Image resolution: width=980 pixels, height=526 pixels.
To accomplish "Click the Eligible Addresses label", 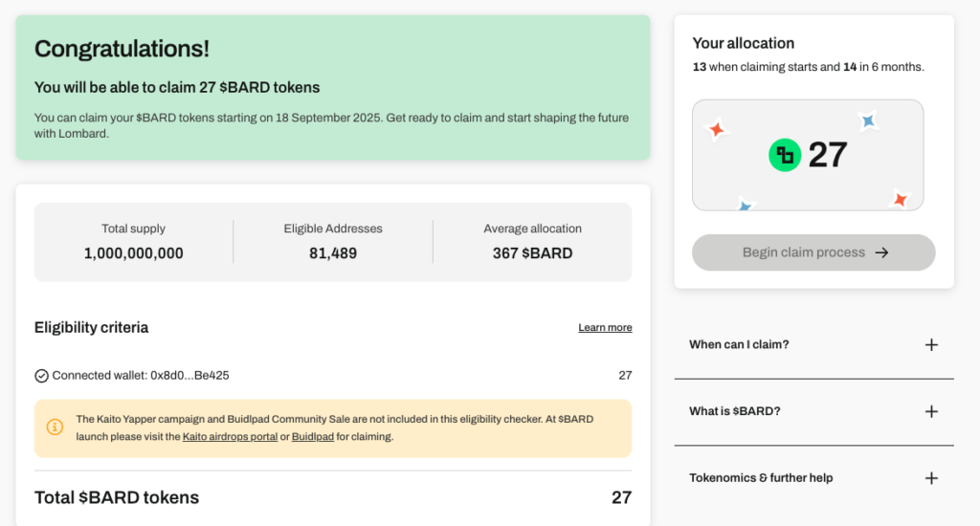I will (x=333, y=229).
